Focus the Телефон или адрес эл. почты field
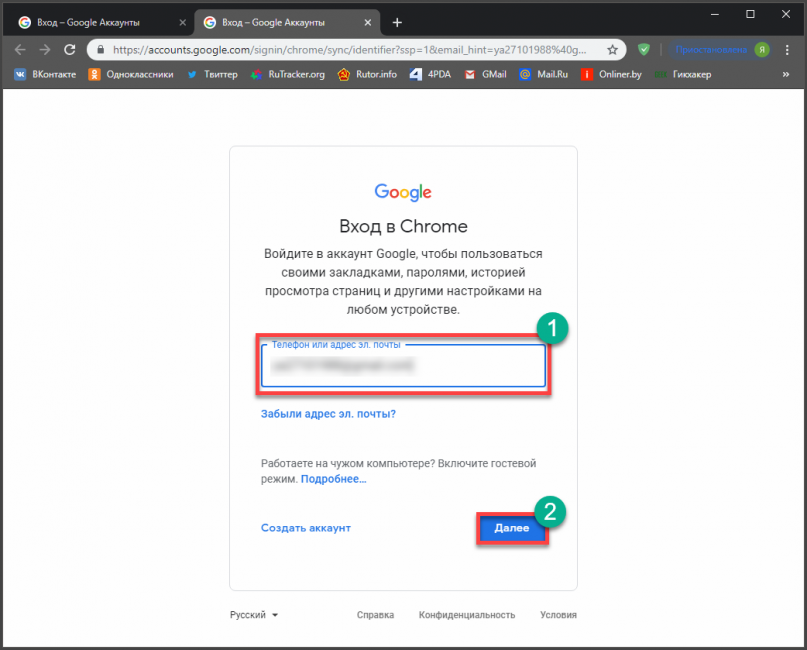Viewport: 807px width, 650px height. (403, 365)
